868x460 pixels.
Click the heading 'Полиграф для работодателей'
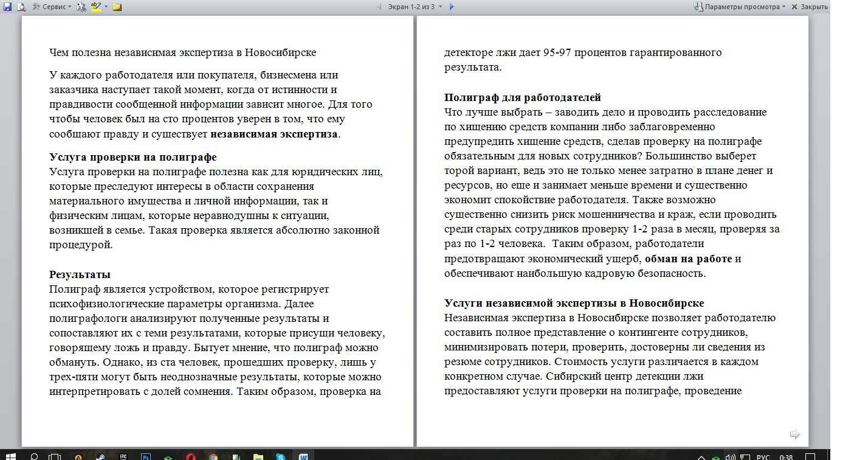click(x=523, y=97)
